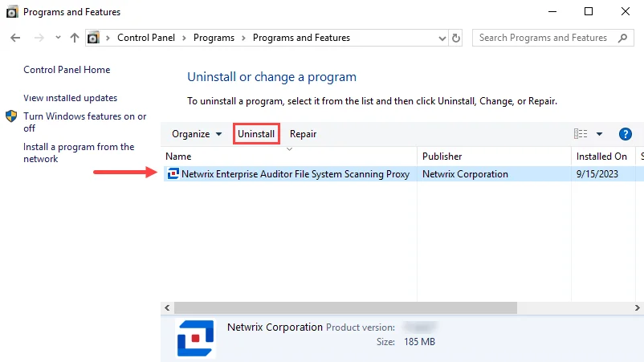Minimize the Programs and Features window

[552, 11]
